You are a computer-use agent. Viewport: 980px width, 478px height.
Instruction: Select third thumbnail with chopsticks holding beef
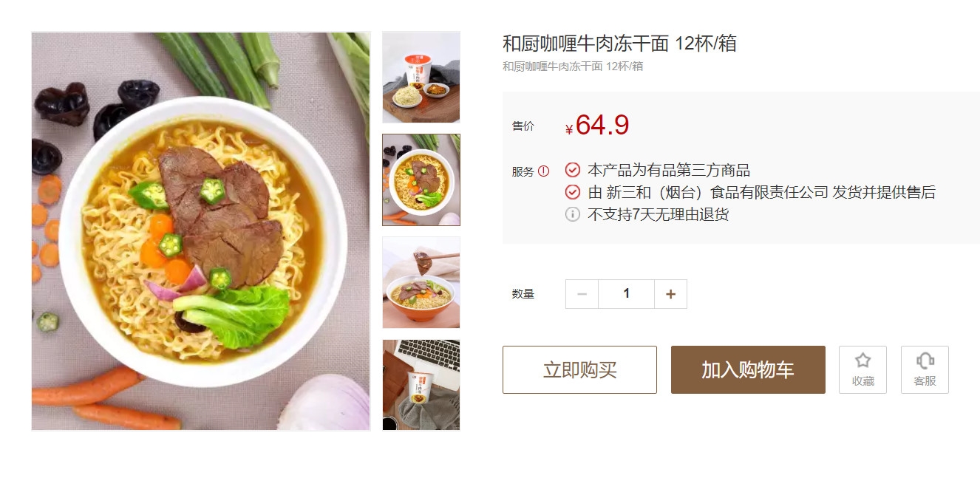tap(421, 282)
